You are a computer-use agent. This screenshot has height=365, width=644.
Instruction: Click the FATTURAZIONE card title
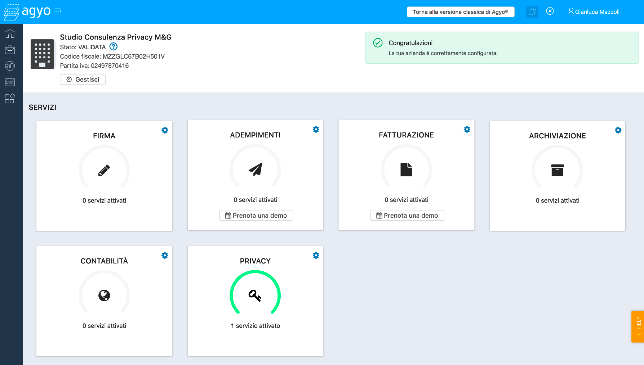(406, 135)
